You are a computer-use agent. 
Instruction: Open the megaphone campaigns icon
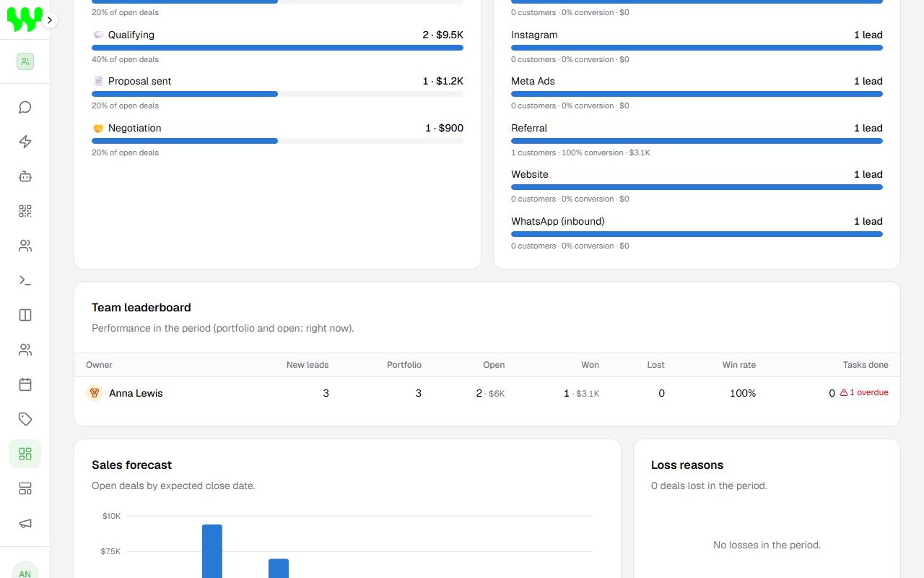25,523
